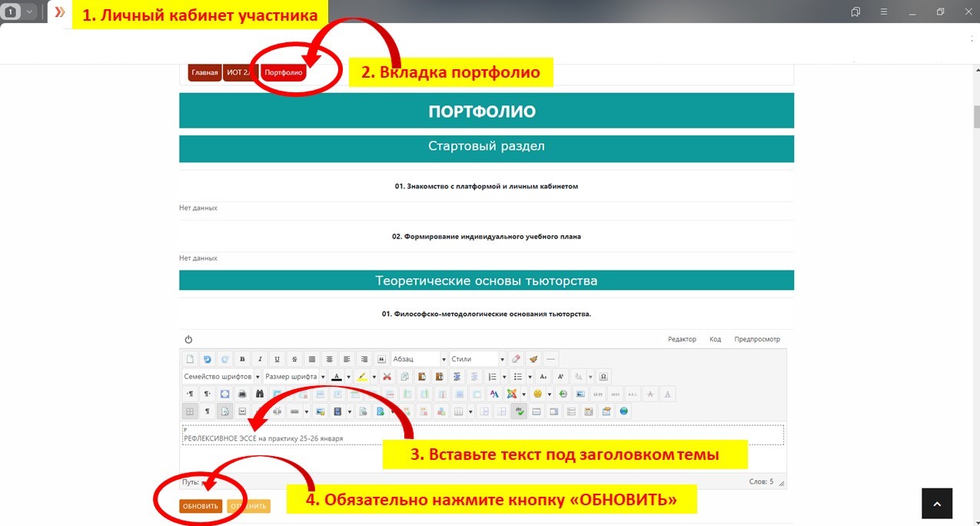The width and height of the screenshot is (980, 526).
Task: Open the Портфолио tab
Action: [284, 73]
